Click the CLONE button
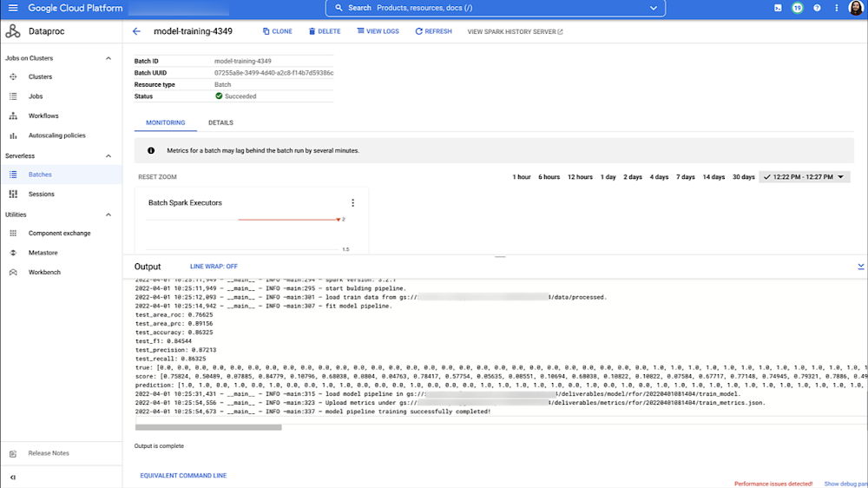The width and height of the screenshot is (868, 488). (278, 31)
